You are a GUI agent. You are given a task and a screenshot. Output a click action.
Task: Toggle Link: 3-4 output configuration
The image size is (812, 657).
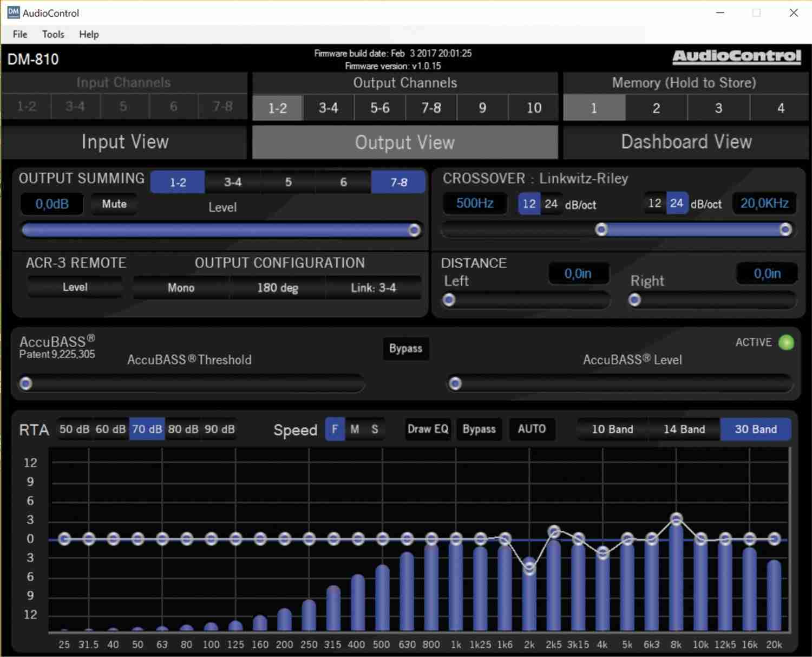pyautogui.click(x=373, y=288)
